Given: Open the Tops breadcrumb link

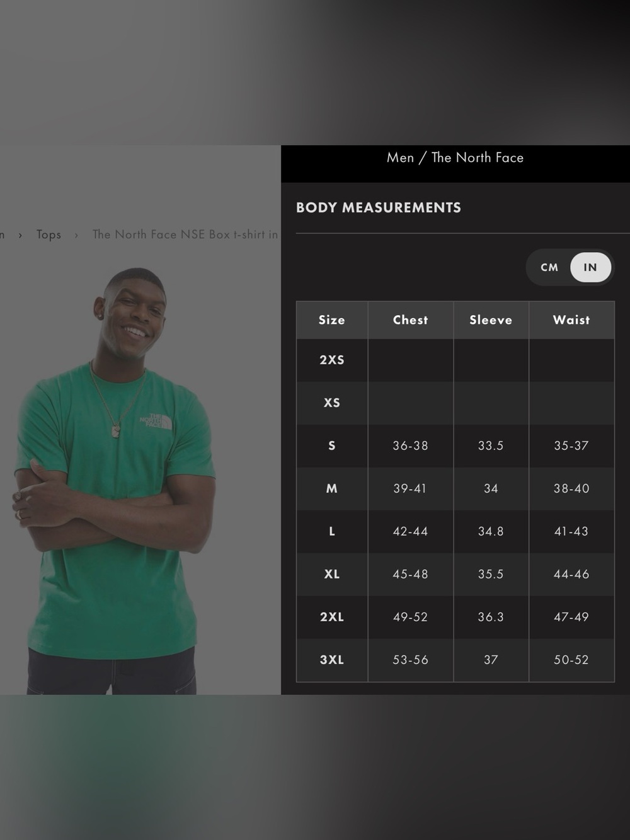Looking at the screenshot, I should pyautogui.click(x=49, y=234).
